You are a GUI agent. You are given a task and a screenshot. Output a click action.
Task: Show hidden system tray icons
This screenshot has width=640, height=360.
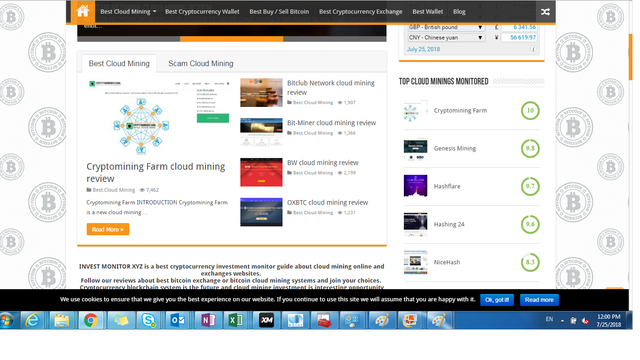pos(562,321)
